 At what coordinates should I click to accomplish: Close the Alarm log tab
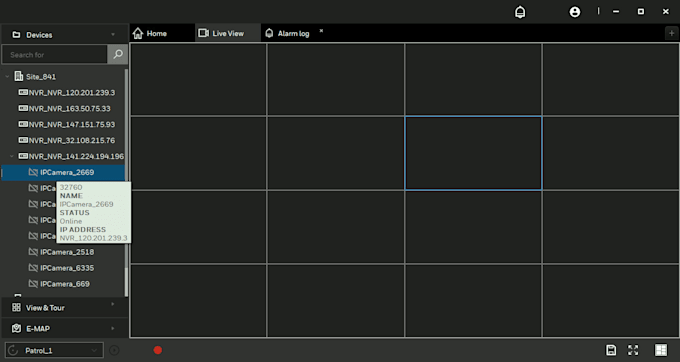coord(321,31)
